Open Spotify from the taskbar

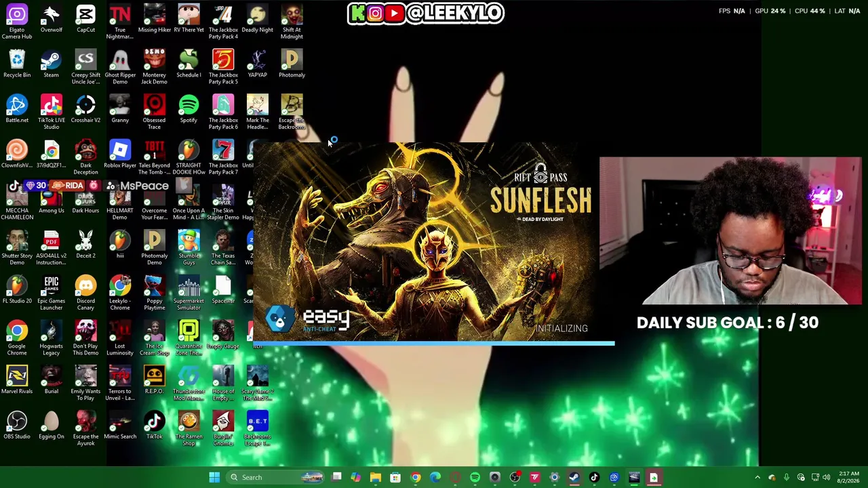click(x=475, y=477)
